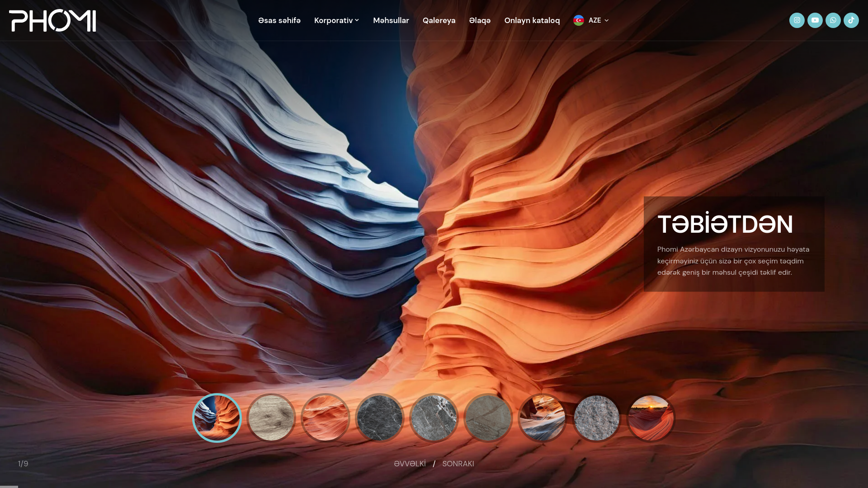Select the fourth thumbnail, dark charcoal stone

(380, 418)
